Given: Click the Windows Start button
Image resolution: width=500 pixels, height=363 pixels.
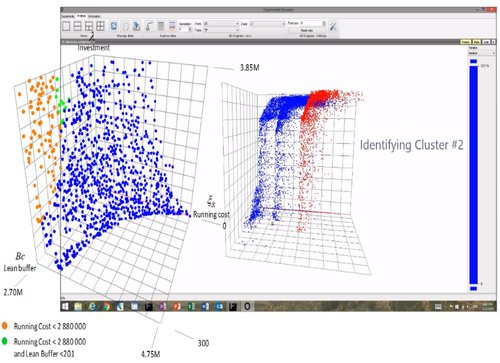Looking at the screenshot, I should (x=65, y=306).
